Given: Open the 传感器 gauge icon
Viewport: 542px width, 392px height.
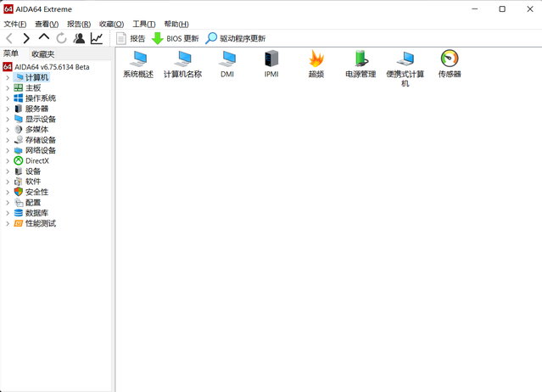Looking at the screenshot, I should [x=450, y=59].
